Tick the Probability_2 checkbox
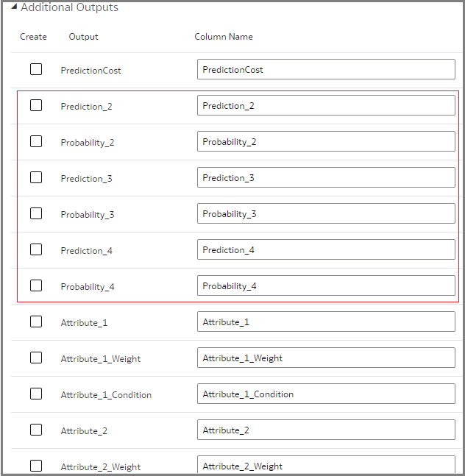465x476 pixels. (x=36, y=141)
